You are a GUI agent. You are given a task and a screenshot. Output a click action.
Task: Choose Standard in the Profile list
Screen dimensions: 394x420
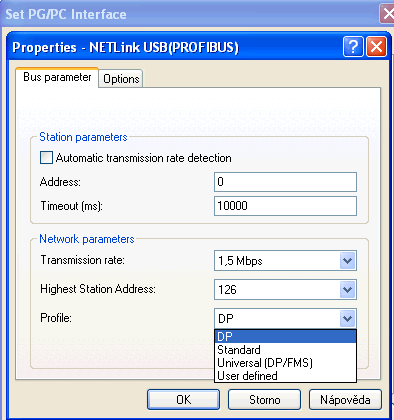click(285, 350)
